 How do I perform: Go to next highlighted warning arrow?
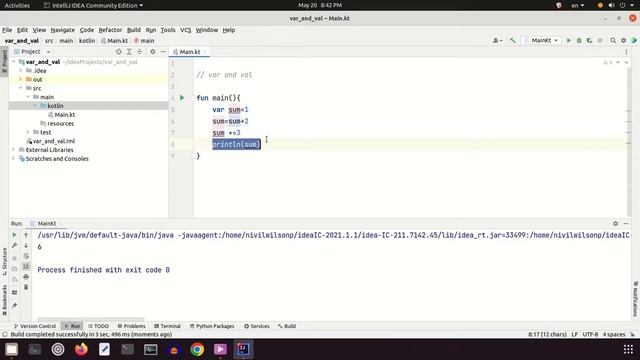click(626, 62)
